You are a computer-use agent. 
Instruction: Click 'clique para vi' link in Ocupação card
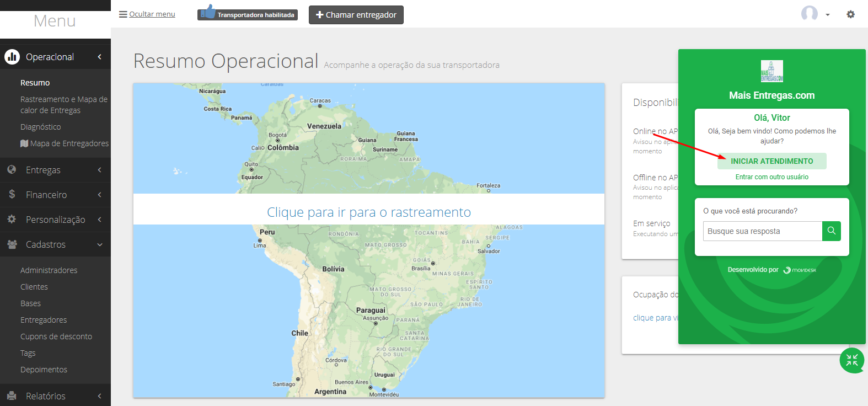tap(656, 318)
